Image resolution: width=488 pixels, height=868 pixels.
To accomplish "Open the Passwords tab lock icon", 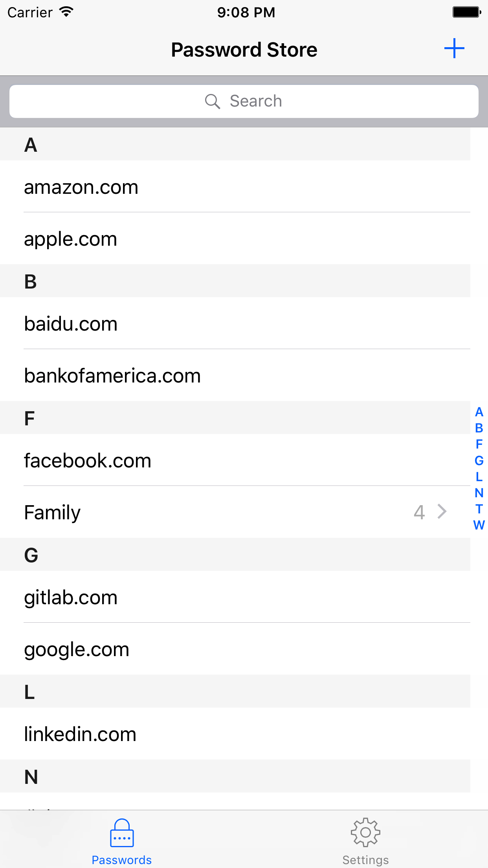I will [x=122, y=833].
